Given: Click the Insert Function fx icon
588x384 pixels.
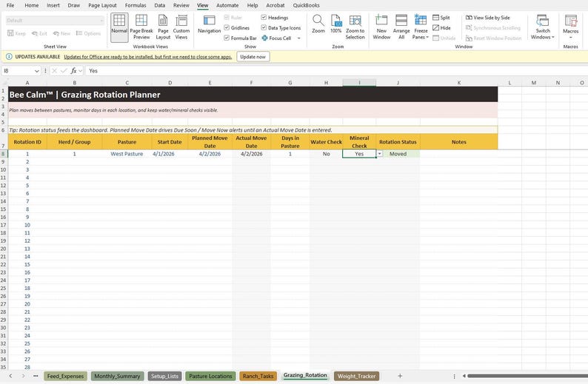Looking at the screenshot, I should [x=73, y=70].
